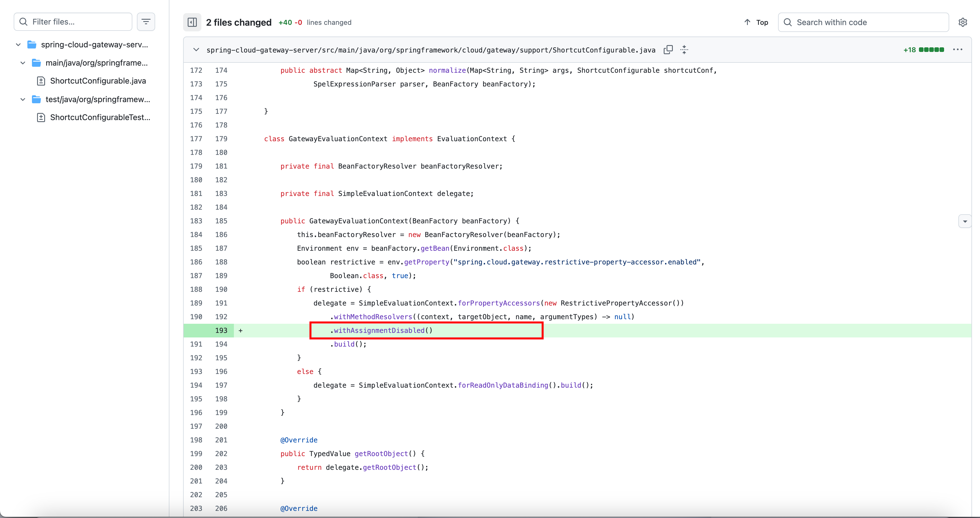Image resolution: width=980 pixels, height=518 pixels.
Task: Click the ShortcutConfigurableTest file icon in tree
Action: tap(41, 118)
